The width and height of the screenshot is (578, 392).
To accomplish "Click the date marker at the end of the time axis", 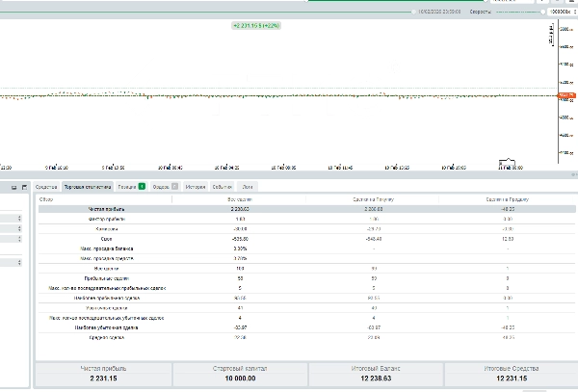I will pos(508,165).
